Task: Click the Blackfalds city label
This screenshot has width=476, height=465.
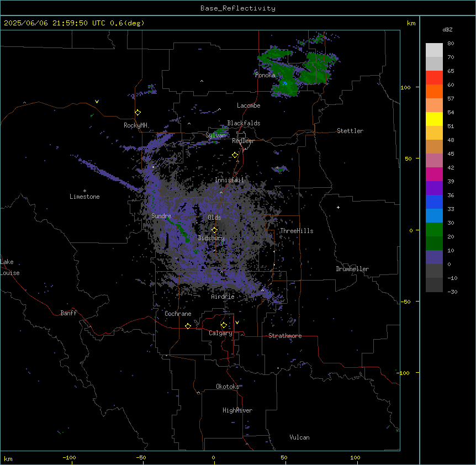Action: (x=244, y=123)
